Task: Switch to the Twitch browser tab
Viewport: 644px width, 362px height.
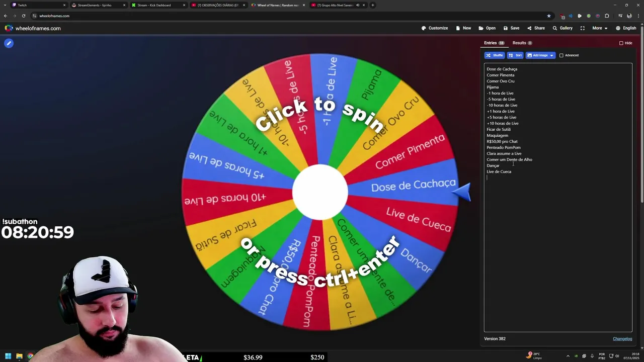Action: [x=38, y=5]
